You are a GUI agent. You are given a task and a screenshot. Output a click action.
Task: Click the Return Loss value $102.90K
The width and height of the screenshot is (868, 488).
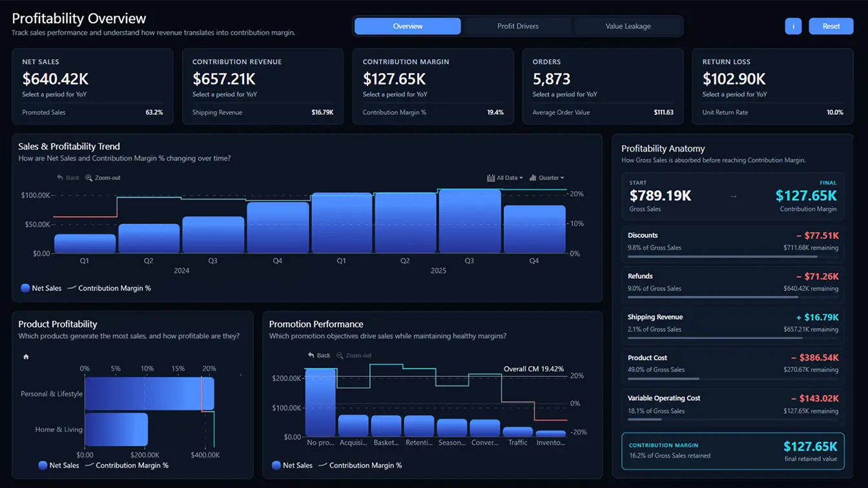point(734,79)
